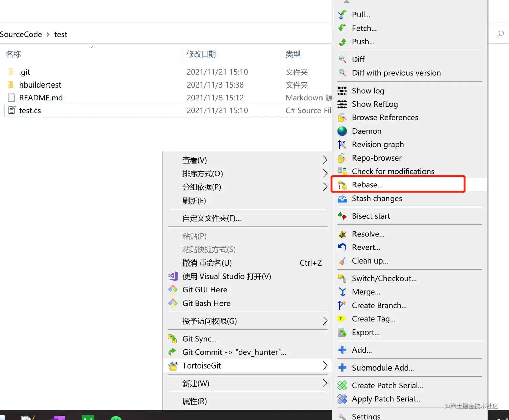This screenshot has height=420, width=509.
Task: Click the green smiley taskbar icon
Action: (x=116, y=418)
